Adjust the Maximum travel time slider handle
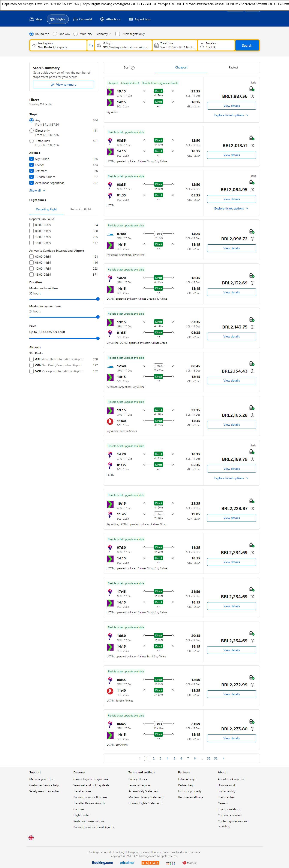 pos(98,299)
